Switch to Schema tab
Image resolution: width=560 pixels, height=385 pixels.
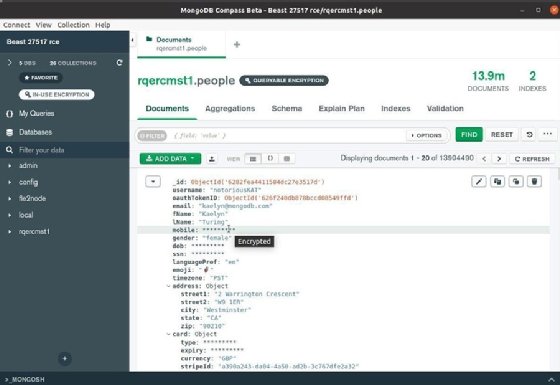coord(287,109)
